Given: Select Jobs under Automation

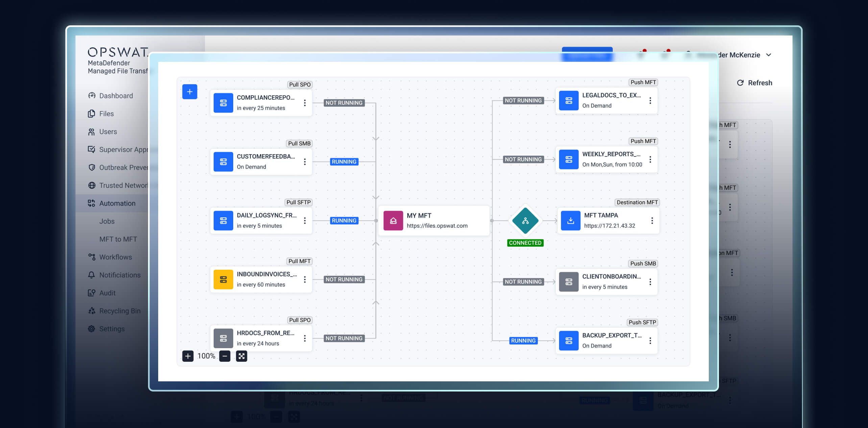Looking at the screenshot, I should [107, 221].
